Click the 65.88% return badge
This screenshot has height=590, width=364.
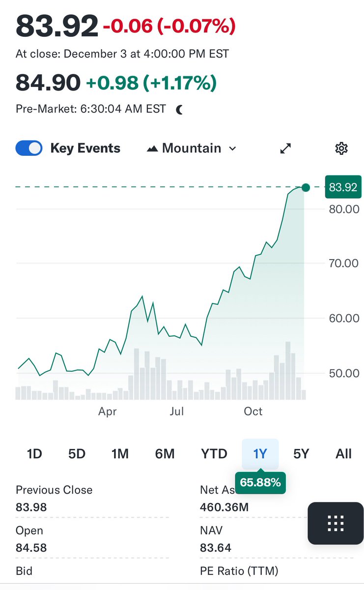click(260, 483)
